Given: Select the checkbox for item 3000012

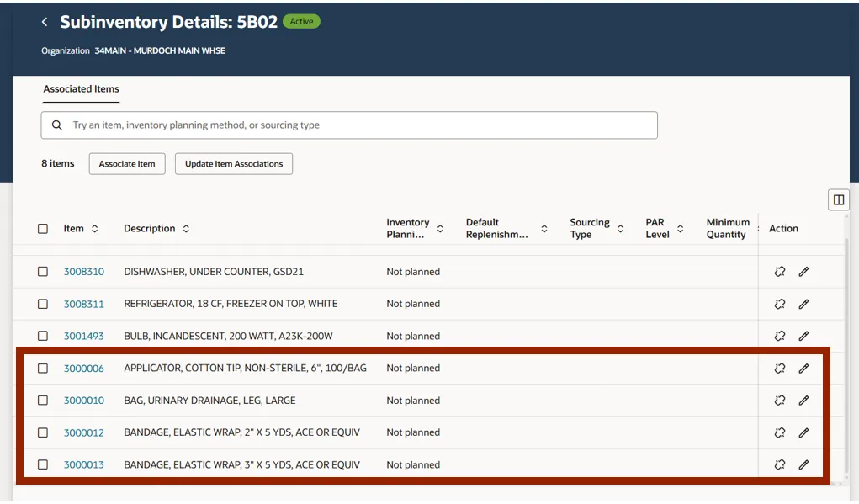Looking at the screenshot, I should coord(43,432).
